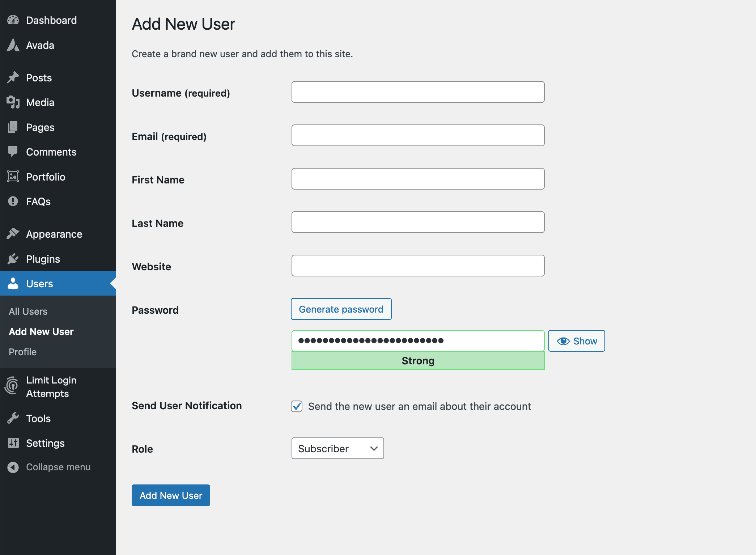
Task: Open the Appearance menu item
Action: pos(58,234)
